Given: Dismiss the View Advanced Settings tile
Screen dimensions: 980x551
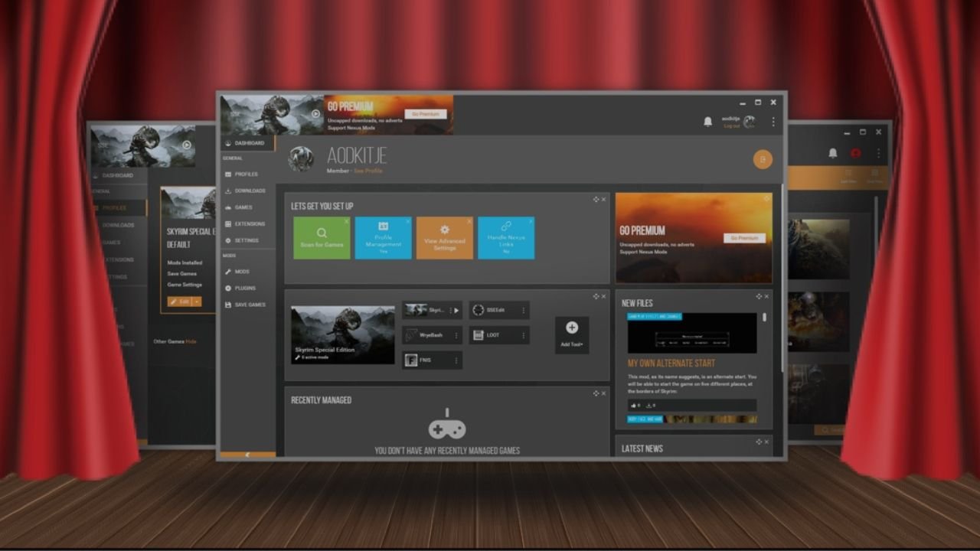Looking at the screenshot, I should [469, 221].
